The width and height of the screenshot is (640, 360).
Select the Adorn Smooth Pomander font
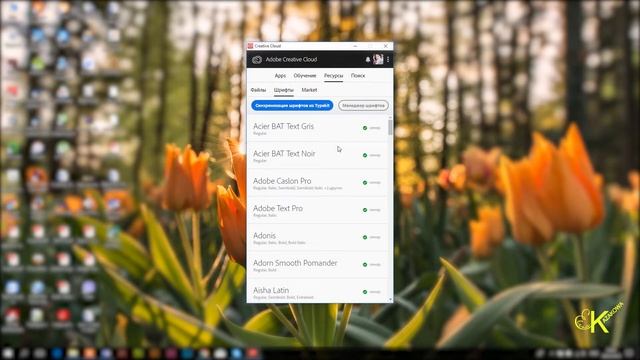(318, 265)
